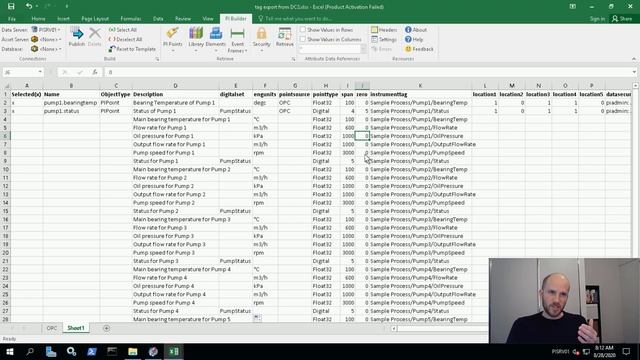640x360 pixels.
Task: Click the Tell me what you want box
Action: click(296, 19)
